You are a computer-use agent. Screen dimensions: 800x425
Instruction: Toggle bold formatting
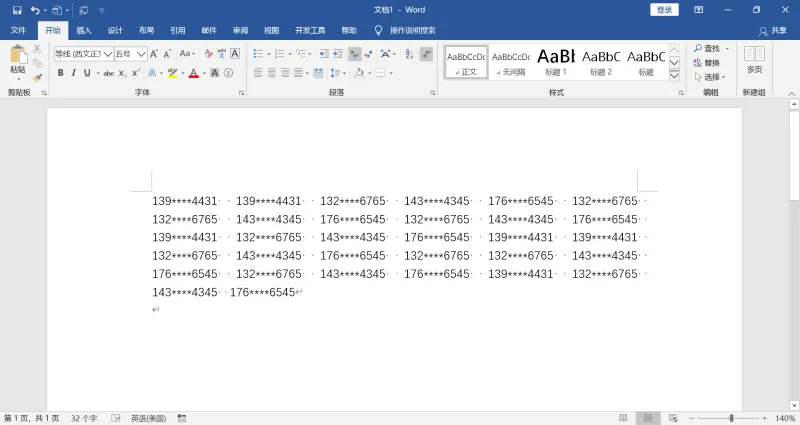coord(60,73)
